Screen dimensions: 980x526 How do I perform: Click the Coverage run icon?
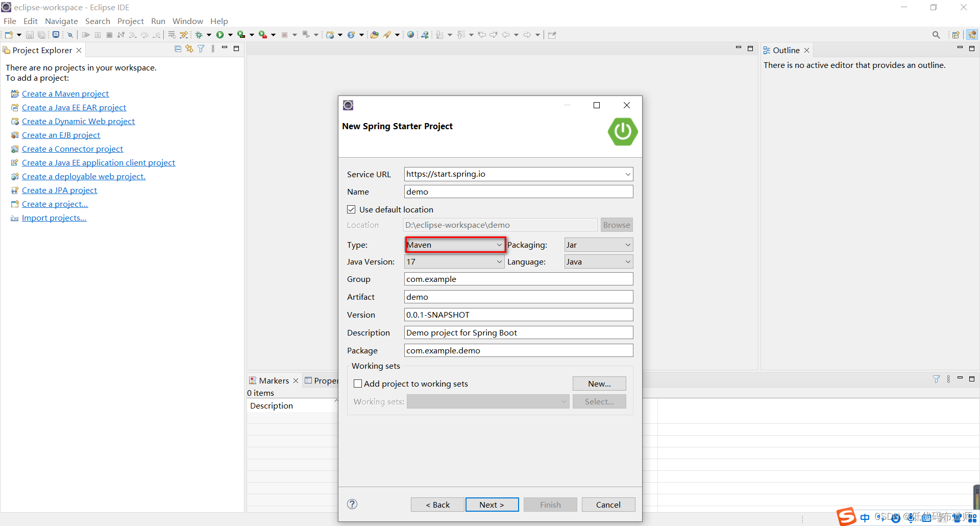coord(241,35)
